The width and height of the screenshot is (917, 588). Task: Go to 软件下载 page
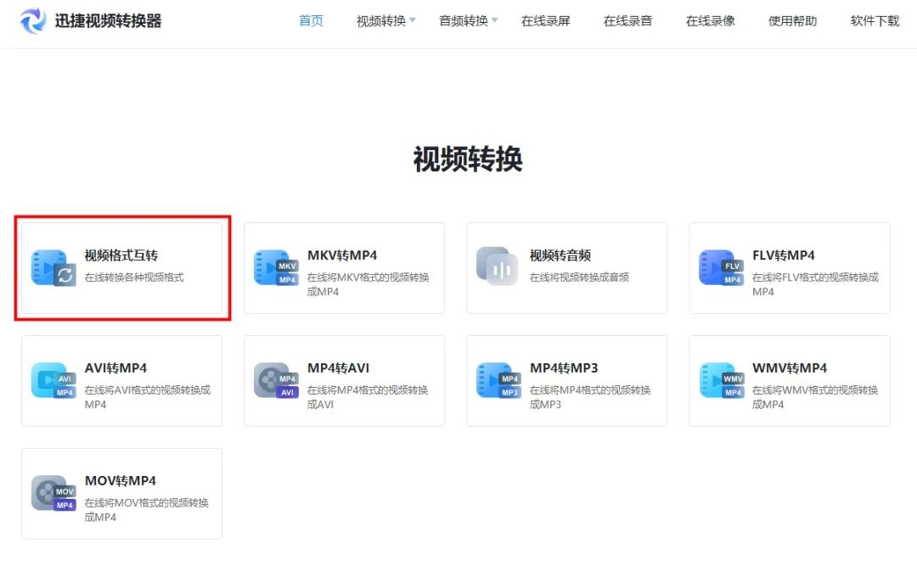tap(875, 21)
